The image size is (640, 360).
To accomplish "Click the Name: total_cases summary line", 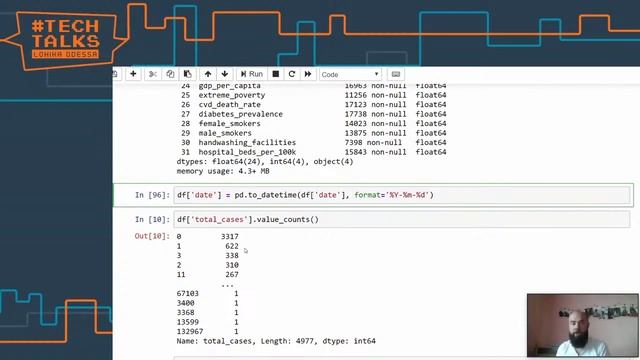I will pos(276,341).
